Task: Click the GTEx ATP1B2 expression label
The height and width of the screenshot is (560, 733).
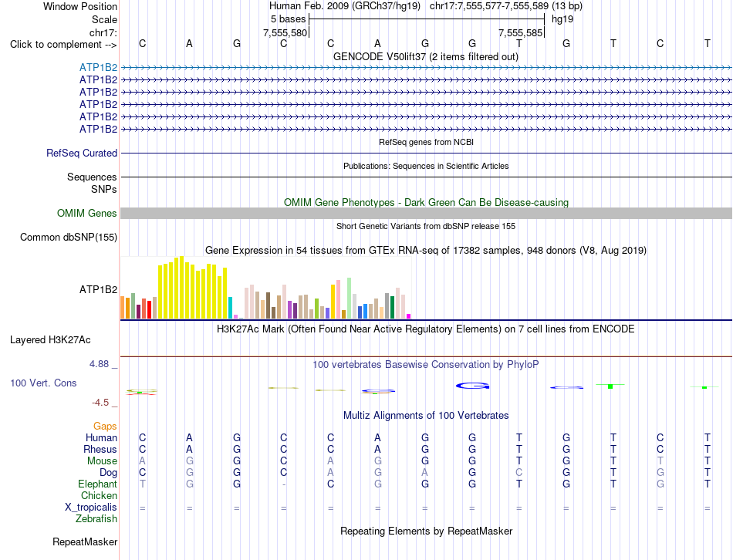Action: 98,289
